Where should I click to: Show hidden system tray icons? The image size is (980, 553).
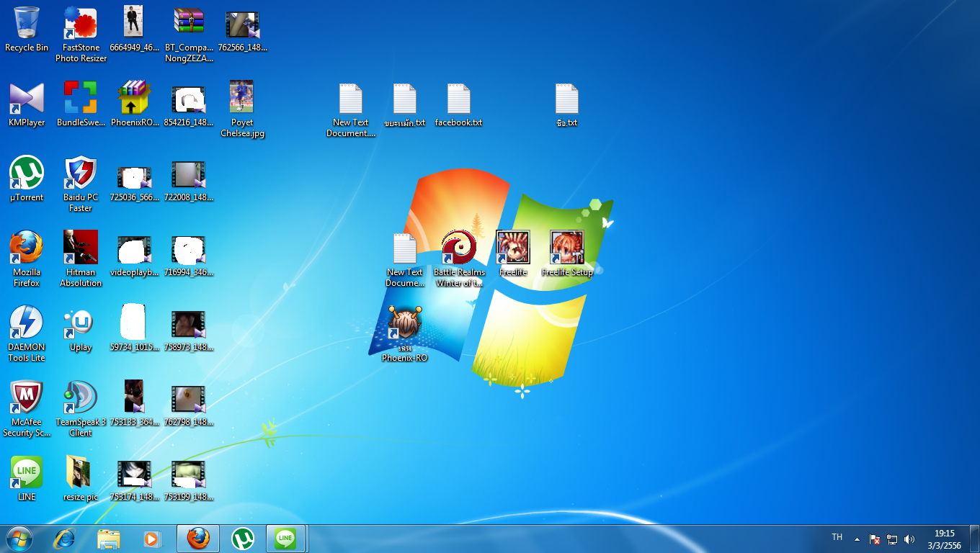coord(857,539)
